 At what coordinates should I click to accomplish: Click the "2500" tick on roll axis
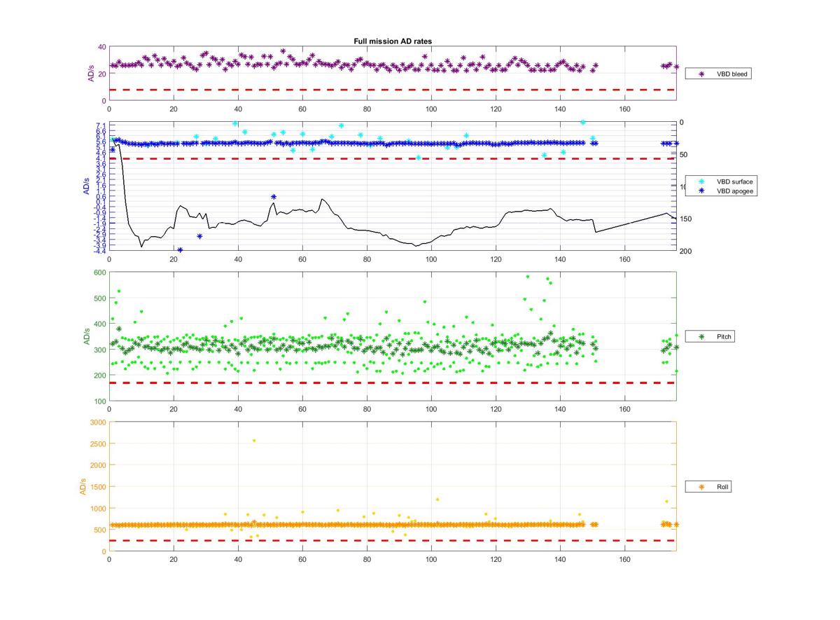point(97,443)
